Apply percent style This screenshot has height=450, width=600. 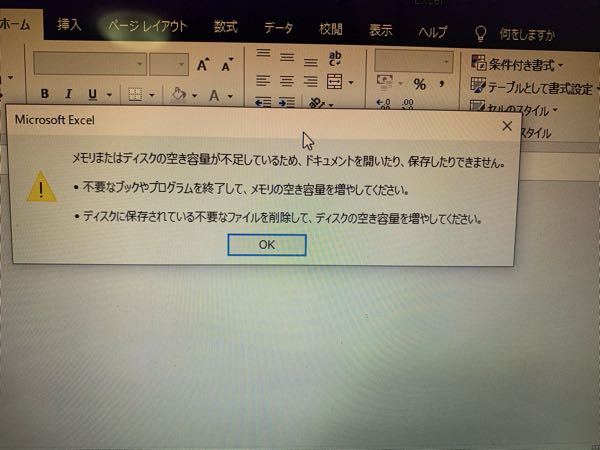coord(420,84)
